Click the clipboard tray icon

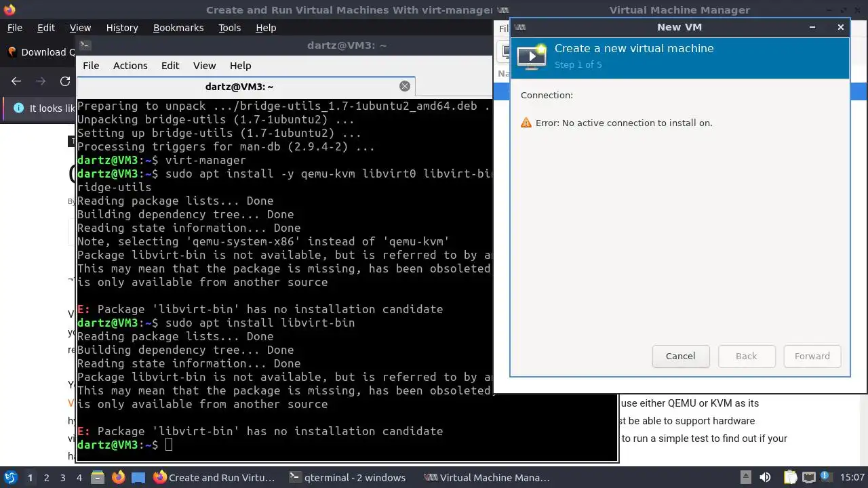[790, 477]
